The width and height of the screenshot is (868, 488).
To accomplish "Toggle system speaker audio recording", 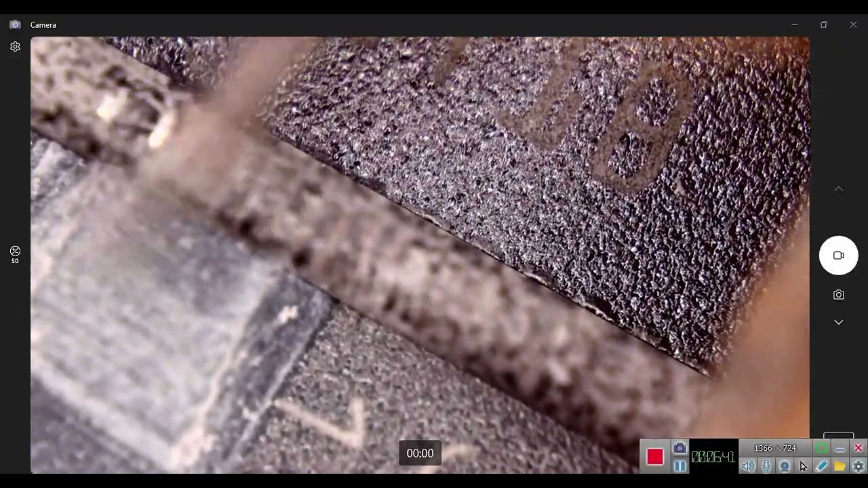I will point(748,466).
